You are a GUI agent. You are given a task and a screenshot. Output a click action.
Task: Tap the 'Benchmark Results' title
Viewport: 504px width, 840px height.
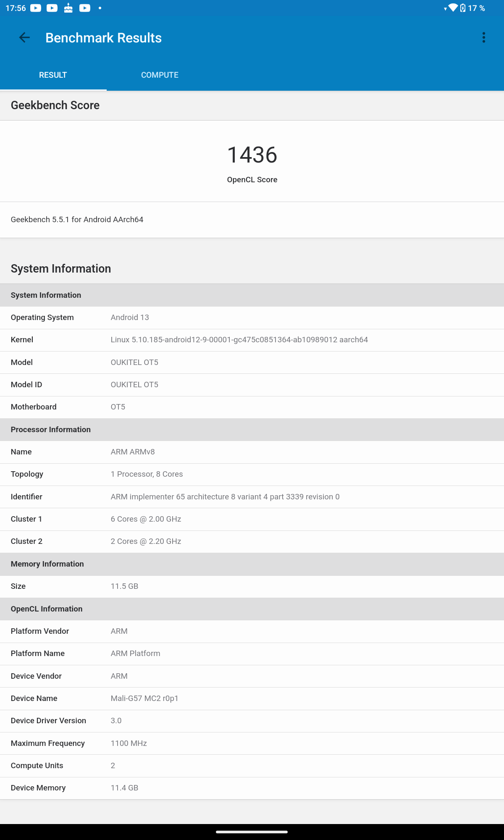pos(103,38)
